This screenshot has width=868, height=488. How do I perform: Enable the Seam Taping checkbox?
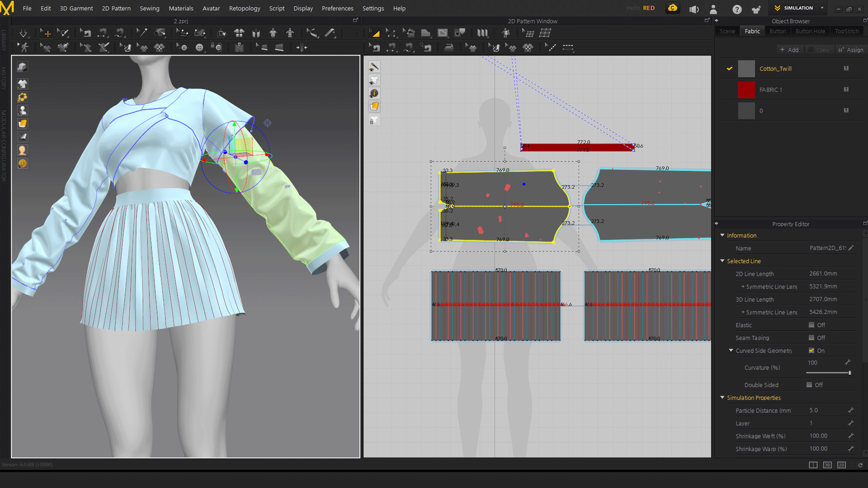pyautogui.click(x=811, y=338)
